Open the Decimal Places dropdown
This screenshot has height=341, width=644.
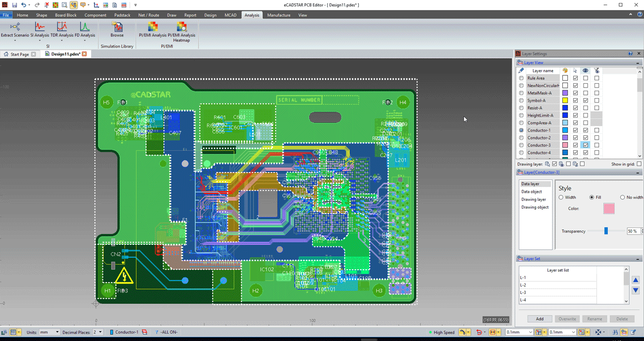click(98, 332)
